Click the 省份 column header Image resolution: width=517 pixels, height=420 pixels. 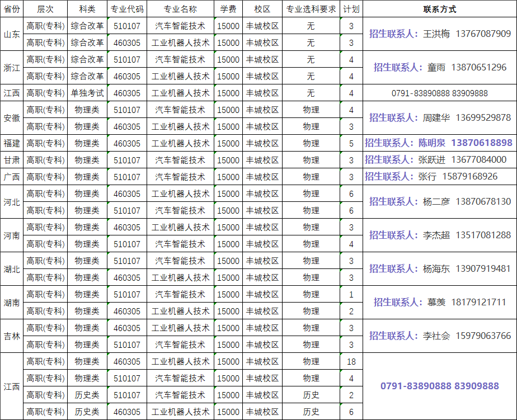(11, 8)
